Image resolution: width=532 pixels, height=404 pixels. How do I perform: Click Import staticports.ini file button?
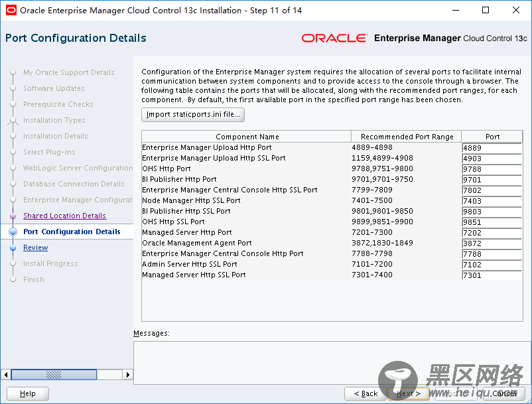pyautogui.click(x=193, y=115)
